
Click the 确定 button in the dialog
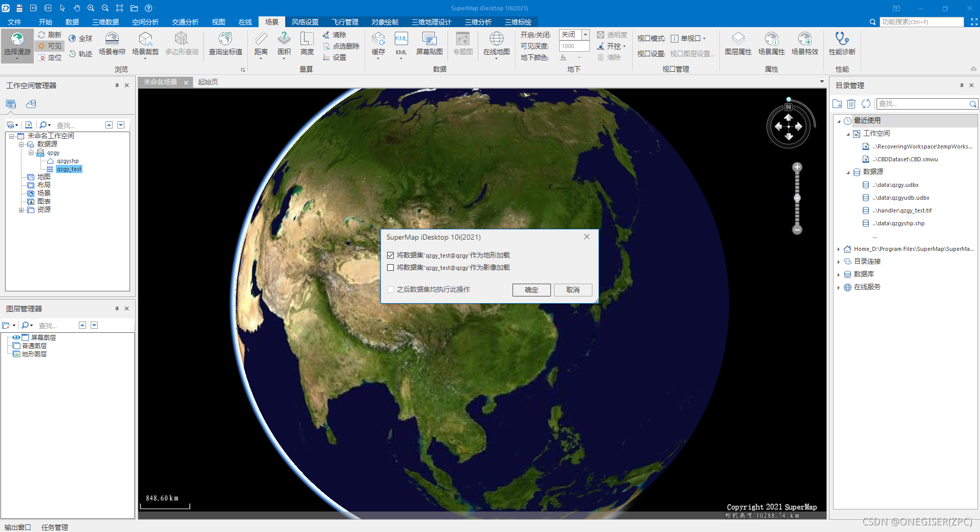click(531, 290)
